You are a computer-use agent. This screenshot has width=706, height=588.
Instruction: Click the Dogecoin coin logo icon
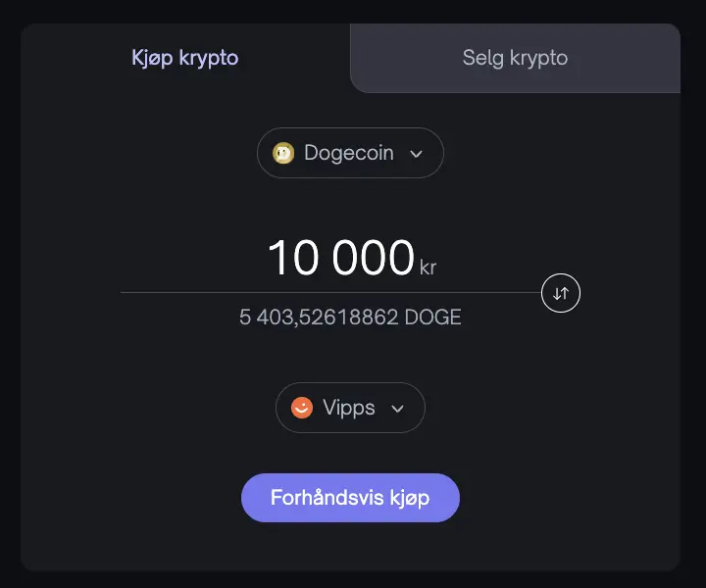tap(283, 153)
